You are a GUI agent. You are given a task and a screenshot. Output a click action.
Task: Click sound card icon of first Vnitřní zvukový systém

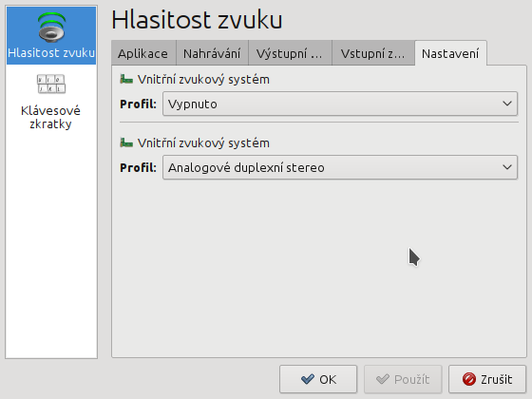(126, 80)
